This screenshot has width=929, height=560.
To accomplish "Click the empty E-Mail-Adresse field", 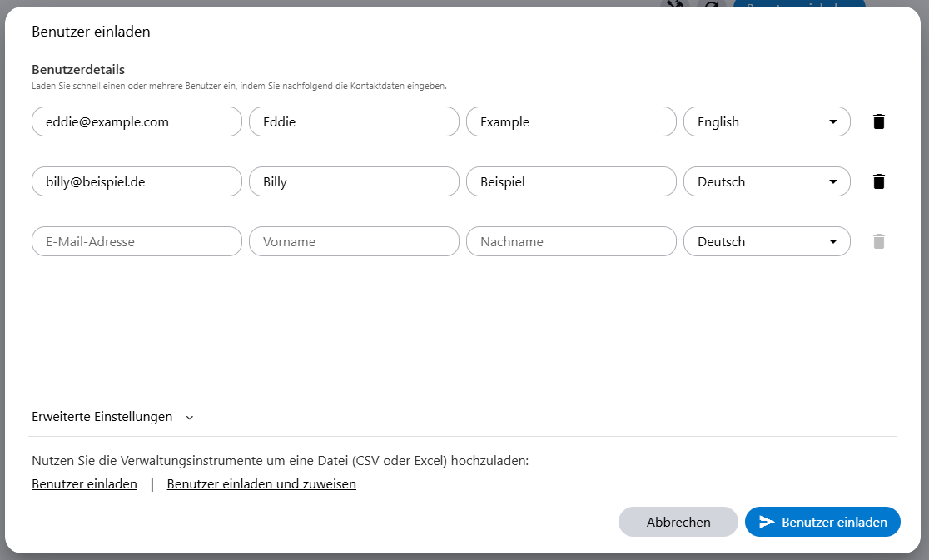I will (137, 241).
